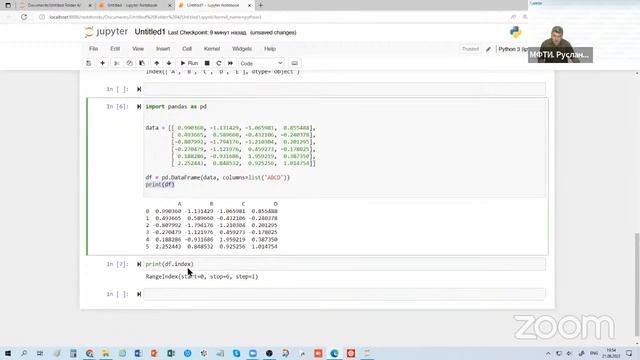The image size is (640, 360).
Task: Open the notification center in the system tray
Action: coord(629,353)
